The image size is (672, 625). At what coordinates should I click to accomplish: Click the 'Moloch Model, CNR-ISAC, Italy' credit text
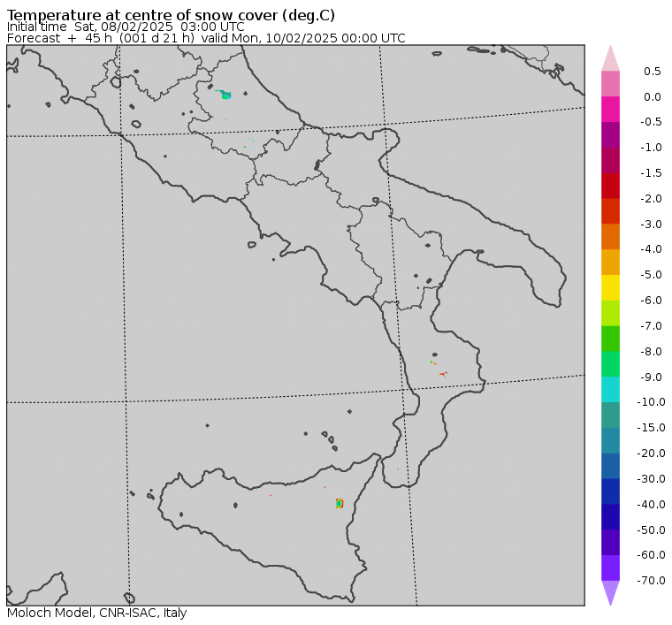click(x=97, y=613)
